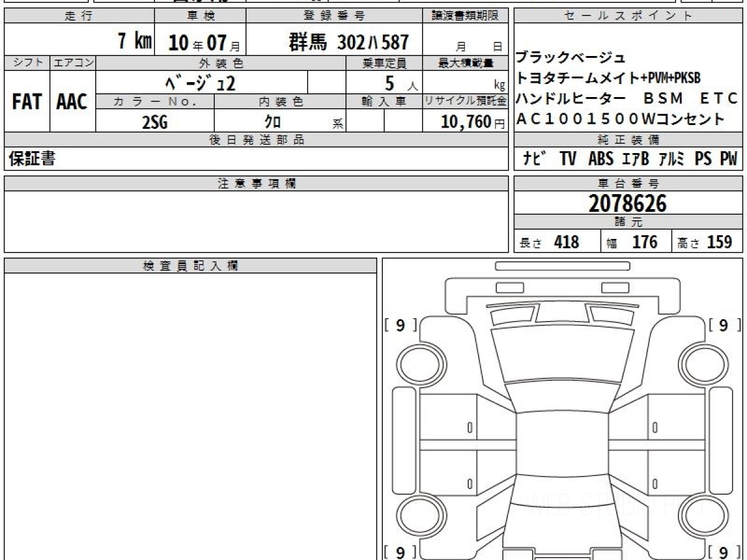This screenshot has height=560, width=747.
Task: Select seating capacity 5 人
Action: click(402, 83)
